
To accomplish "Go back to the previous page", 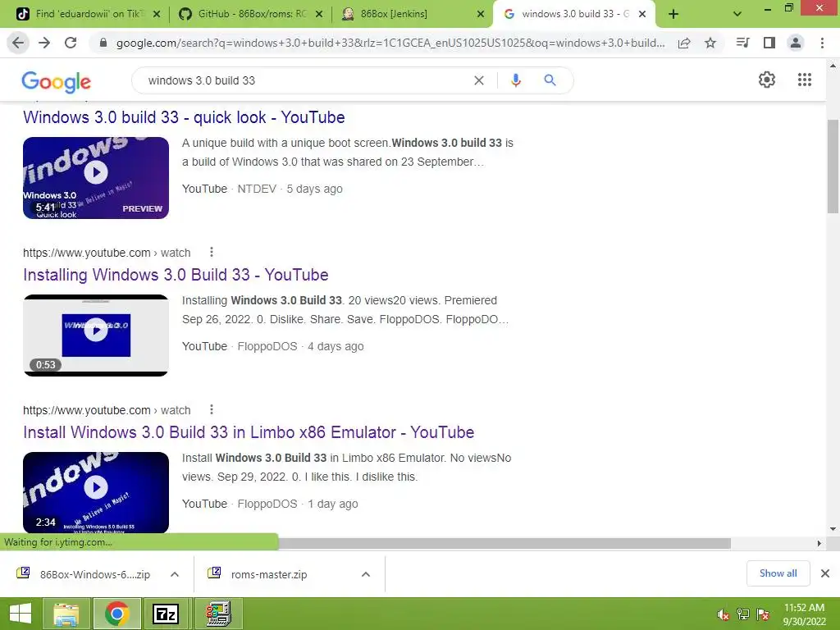I will pyautogui.click(x=18, y=43).
